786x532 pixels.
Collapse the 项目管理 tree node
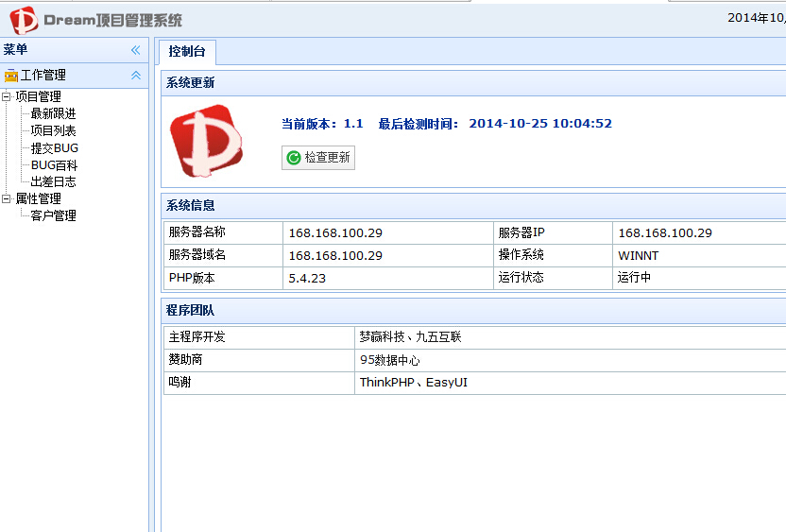coord(7,96)
